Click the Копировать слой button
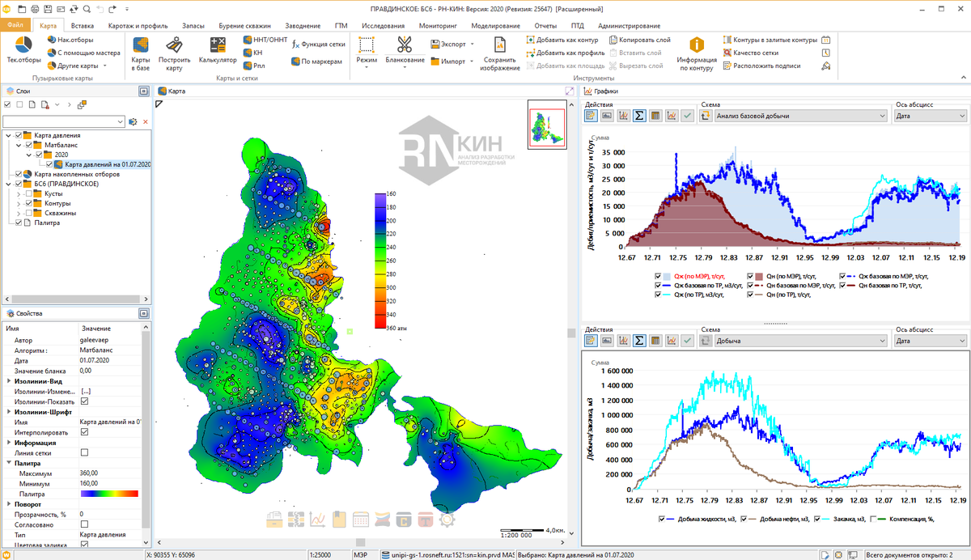The image size is (971, 560). tap(639, 40)
